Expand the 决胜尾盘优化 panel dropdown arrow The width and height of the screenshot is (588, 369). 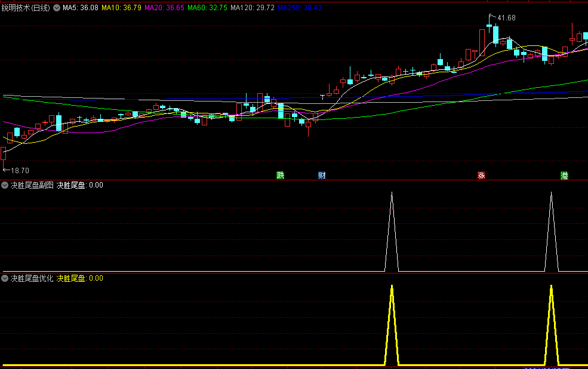5,278
